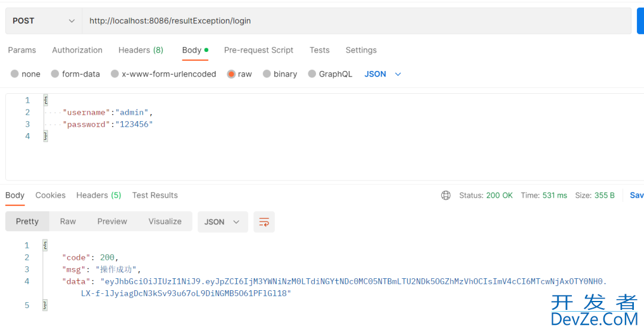Click the Visualize response view button
644x332 pixels.
pos(165,222)
